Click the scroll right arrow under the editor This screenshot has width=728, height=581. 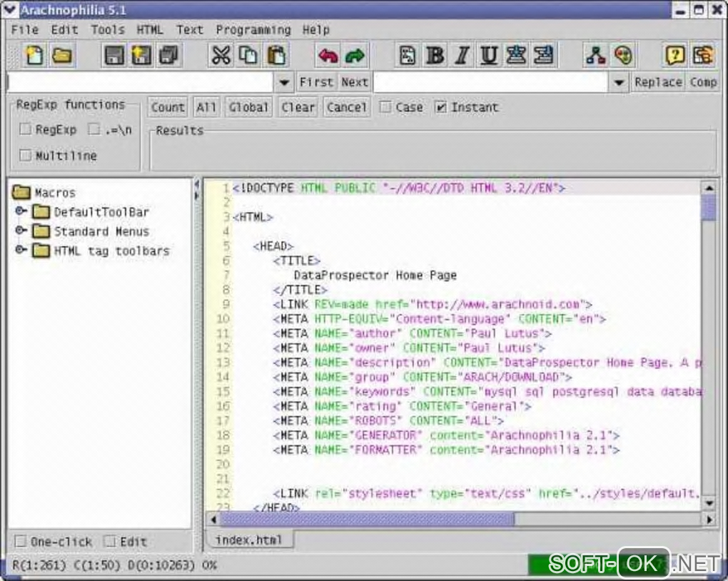[x=709, y=519]
